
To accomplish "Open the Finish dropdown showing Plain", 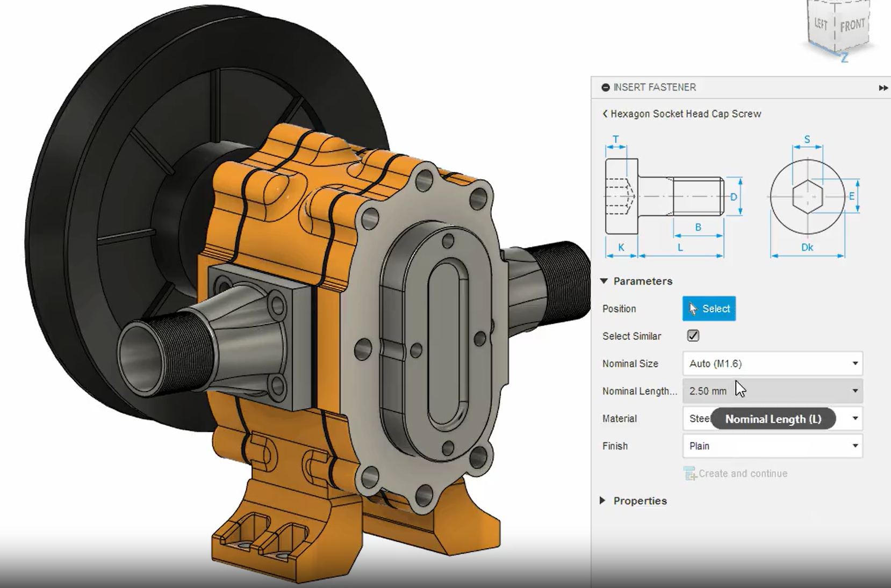I will coord(772,446).
